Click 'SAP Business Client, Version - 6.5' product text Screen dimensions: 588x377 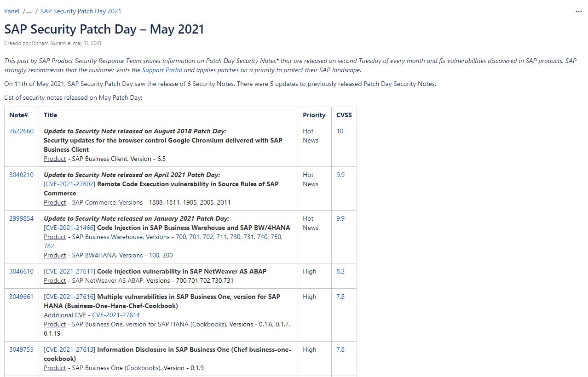point(119,159)
